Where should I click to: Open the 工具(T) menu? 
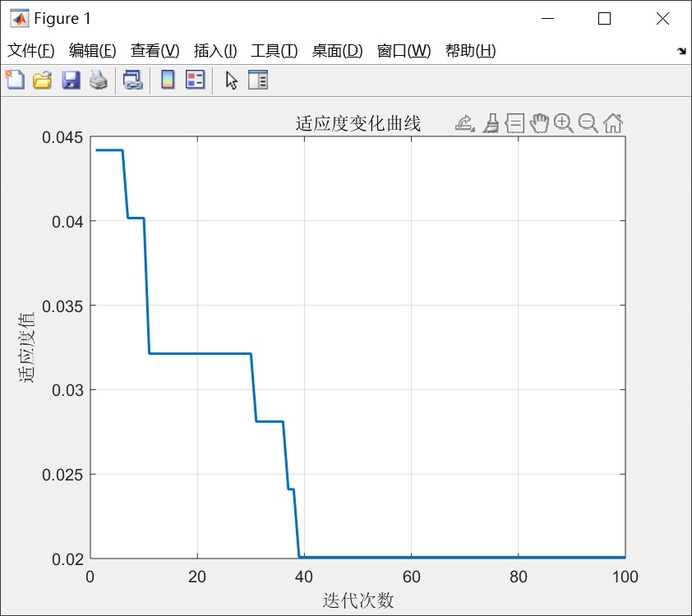tap(274, 51)
